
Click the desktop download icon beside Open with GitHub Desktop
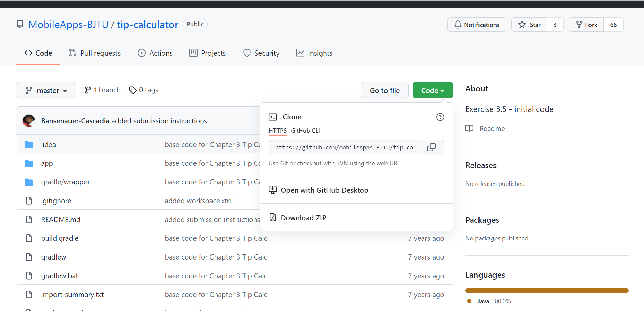tap(273, 190)
